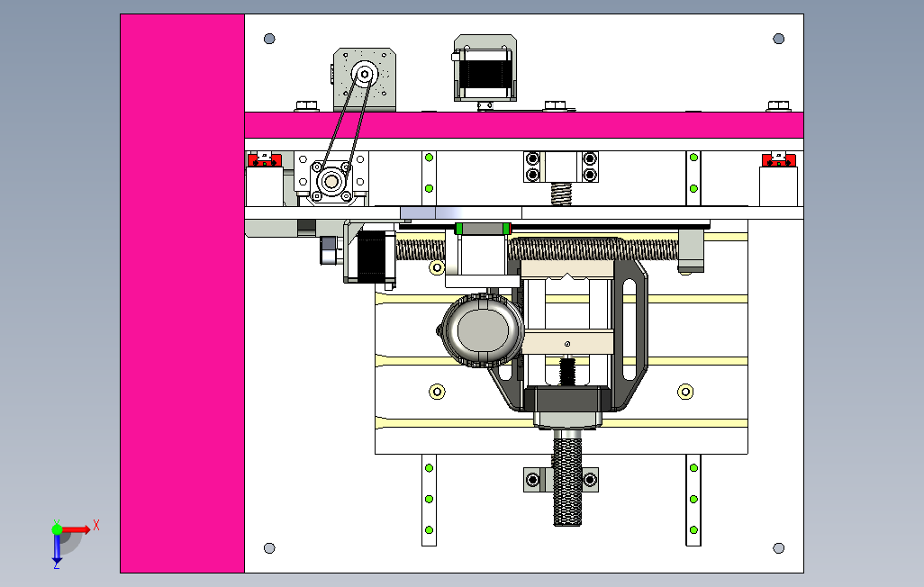Click the blue Z axis arrow of the triad
This screenshot has height=587, width=924.
click(x=57, y=548)
